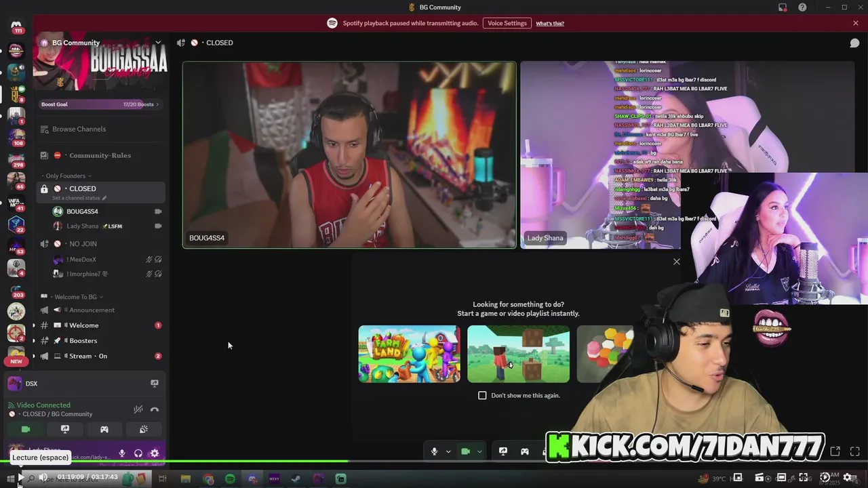
Task: Open the video player settings gear icon
Action: pos(848,477)
